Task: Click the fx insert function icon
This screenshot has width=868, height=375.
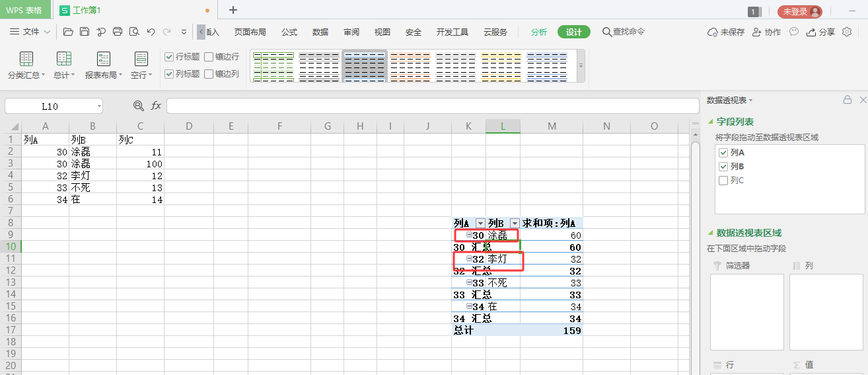Action: pos(156,106)
